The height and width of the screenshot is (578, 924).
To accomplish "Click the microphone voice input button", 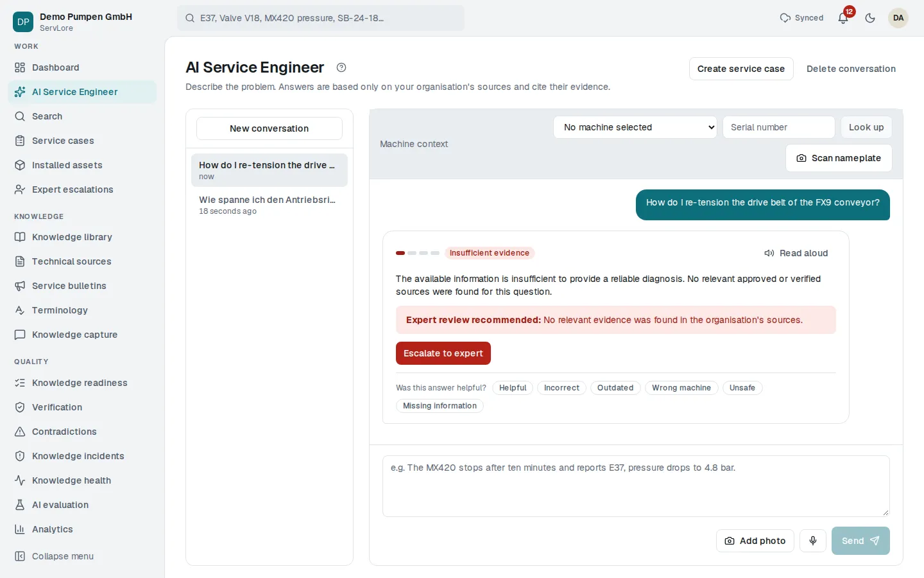I will coord(813,541).
